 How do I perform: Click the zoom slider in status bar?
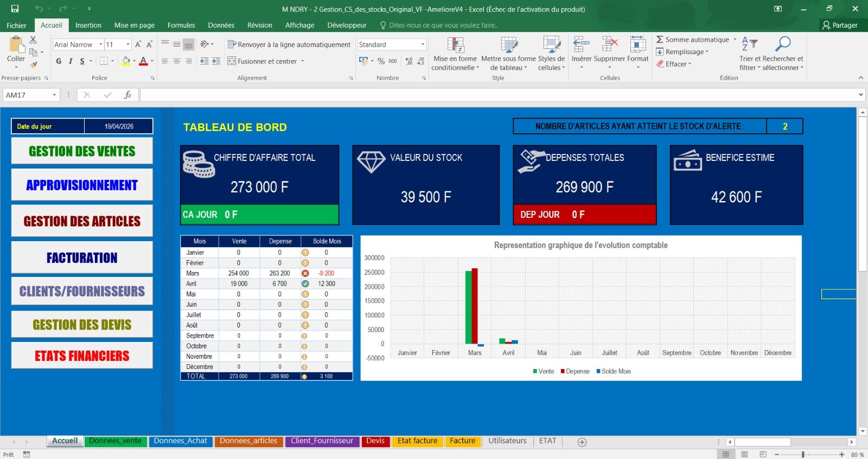click(x=803, y=454)
